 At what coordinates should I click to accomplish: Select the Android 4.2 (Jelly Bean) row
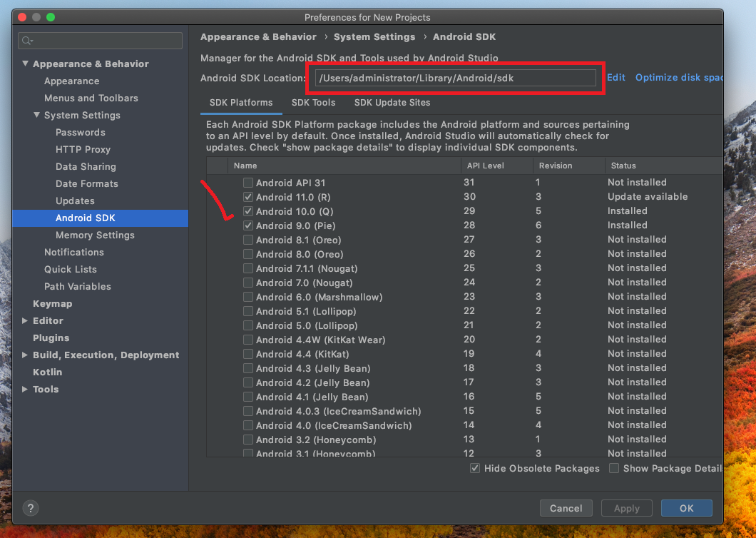click(x=313, y=382)
